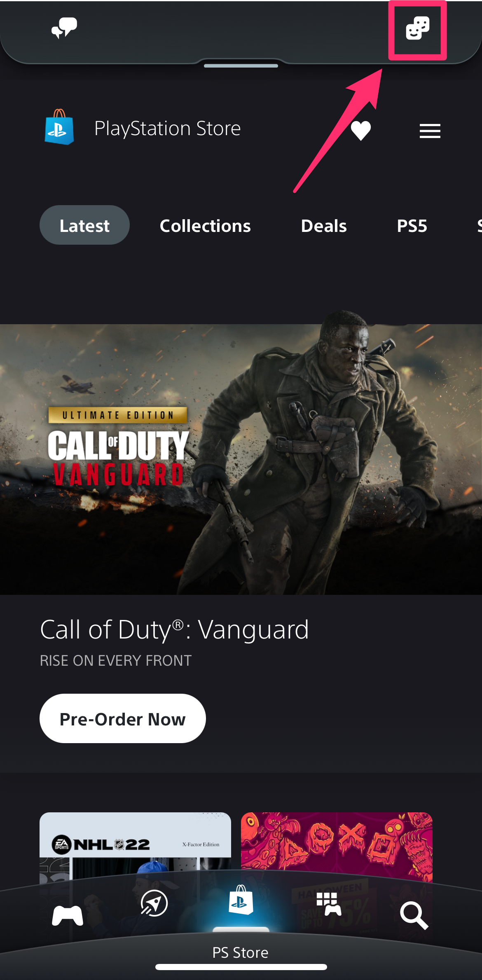
Task: Tap the PlayStation Store shopping bag logo
Action: pos(59,127)
